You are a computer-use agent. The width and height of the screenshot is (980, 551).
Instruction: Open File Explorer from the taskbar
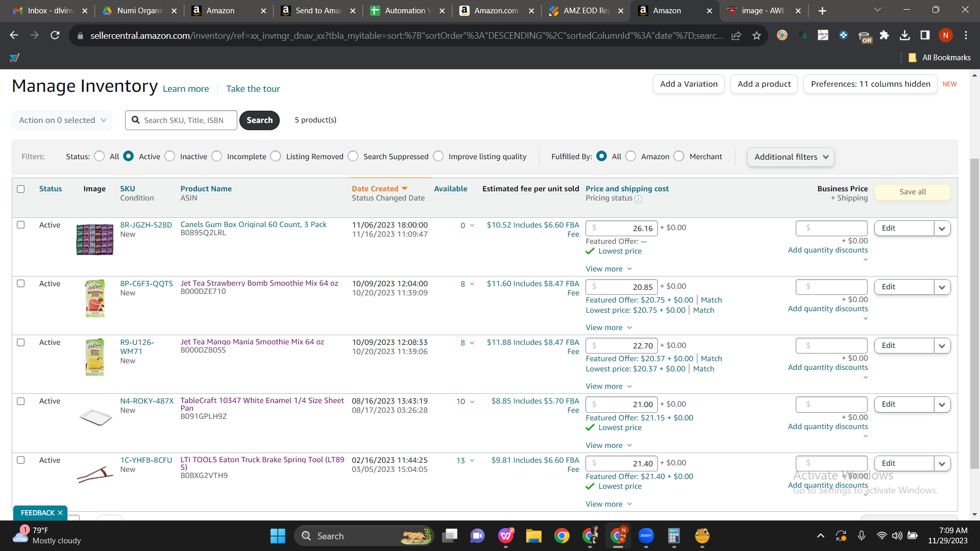[x=534, y=536]
